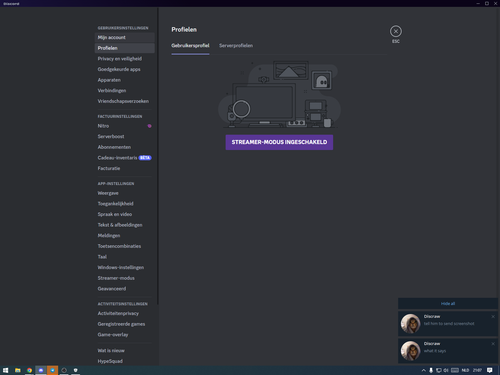Open Mijn account settings
This screenshot has height=375, width=500.
click(x=125, y=37)
